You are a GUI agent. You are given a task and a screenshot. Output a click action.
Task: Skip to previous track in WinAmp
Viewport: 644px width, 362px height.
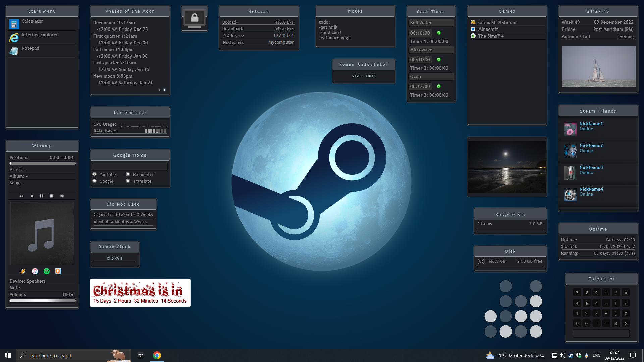pyautogui.click(x=21, y=196)
